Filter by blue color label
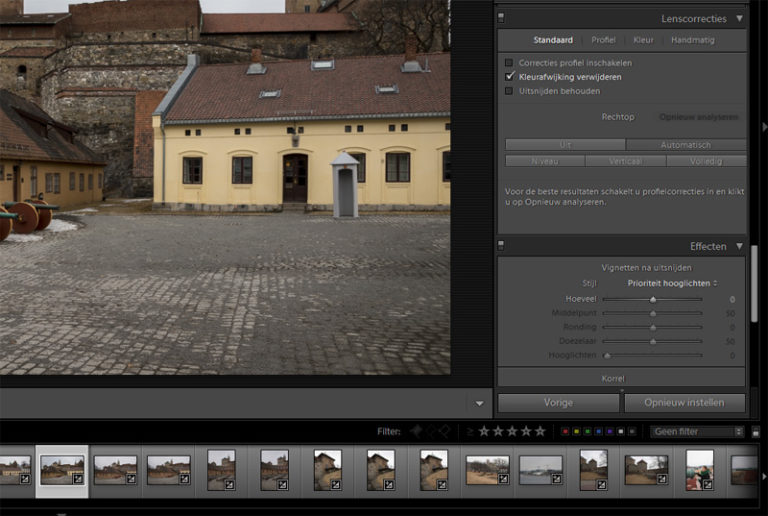Screen dimensions: 768x516 pos(599,431)
